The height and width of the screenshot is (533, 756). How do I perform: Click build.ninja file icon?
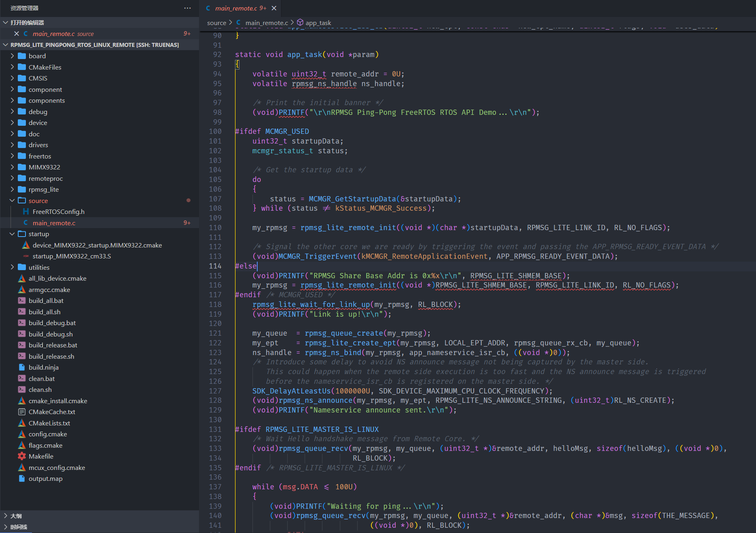[x=22, y=367]
